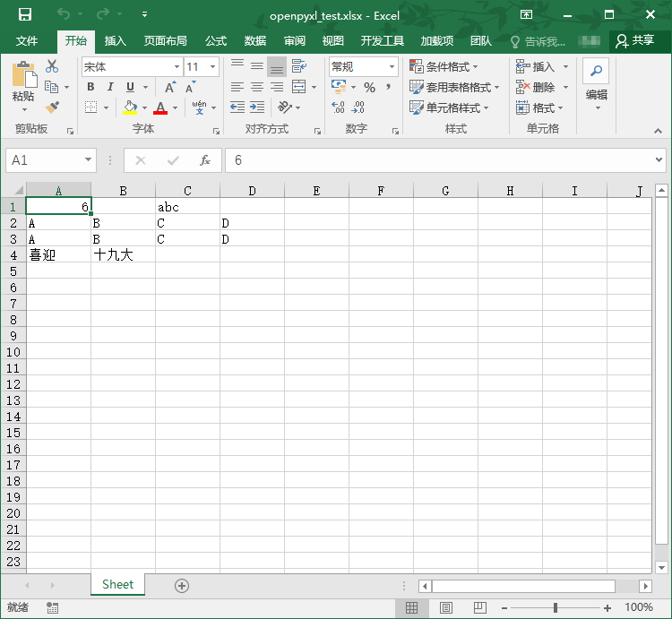672x619 pixels.
Task: Click the zoom slider handle
Action: [556, 607]
